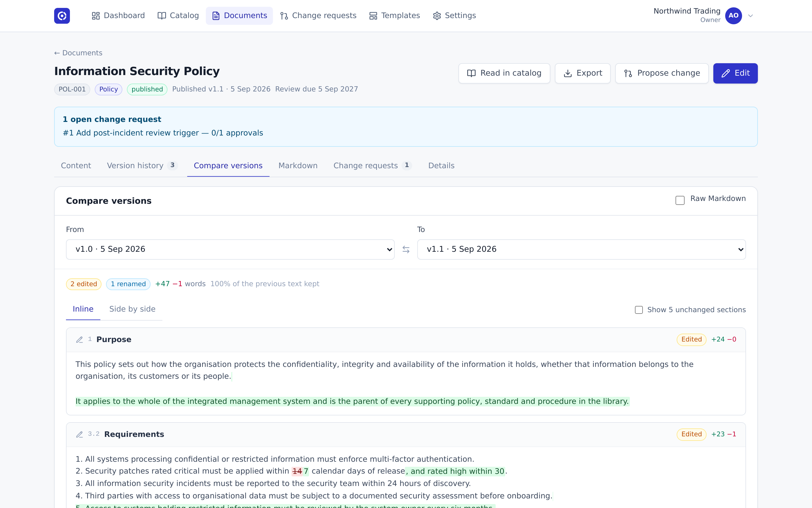Image resolution: width=812 pixels, height=508 pixels.
Task: Click the Change requests branch icon
Action: (284, 16)
